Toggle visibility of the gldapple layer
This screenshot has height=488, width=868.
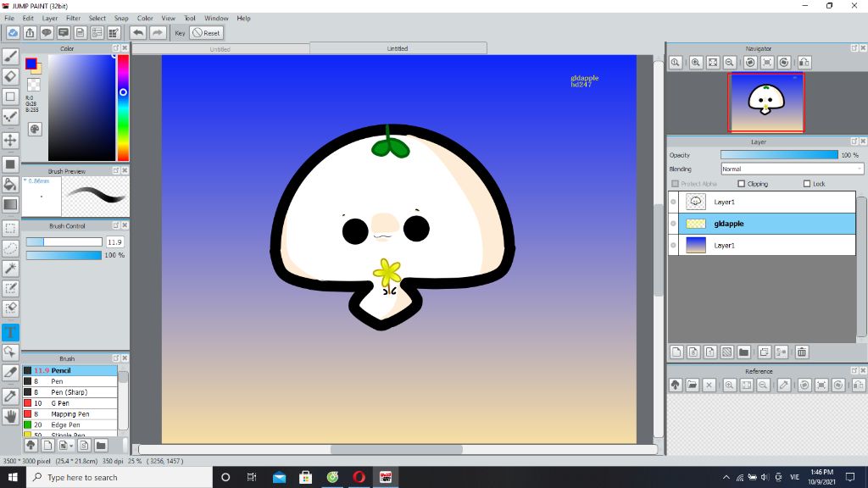point(673,224)
